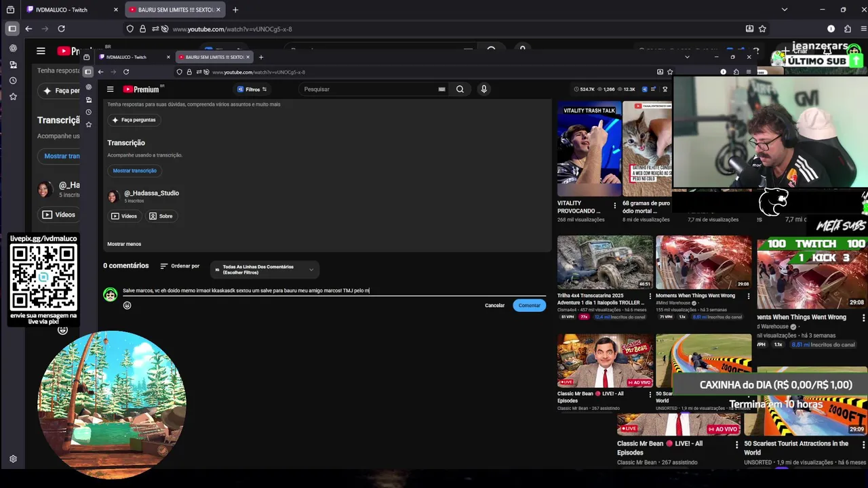Screen dimensions: 868x488
Task: Toggle sidebar button in inner window toolbar
Action: [x=87, y=72]
